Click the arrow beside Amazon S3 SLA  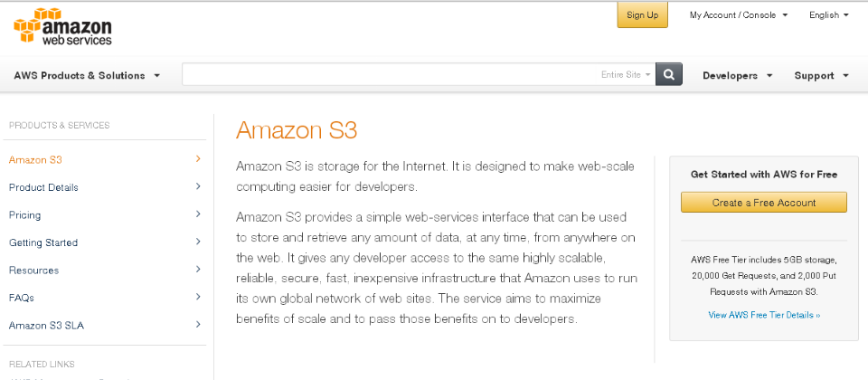click(198, 325)
